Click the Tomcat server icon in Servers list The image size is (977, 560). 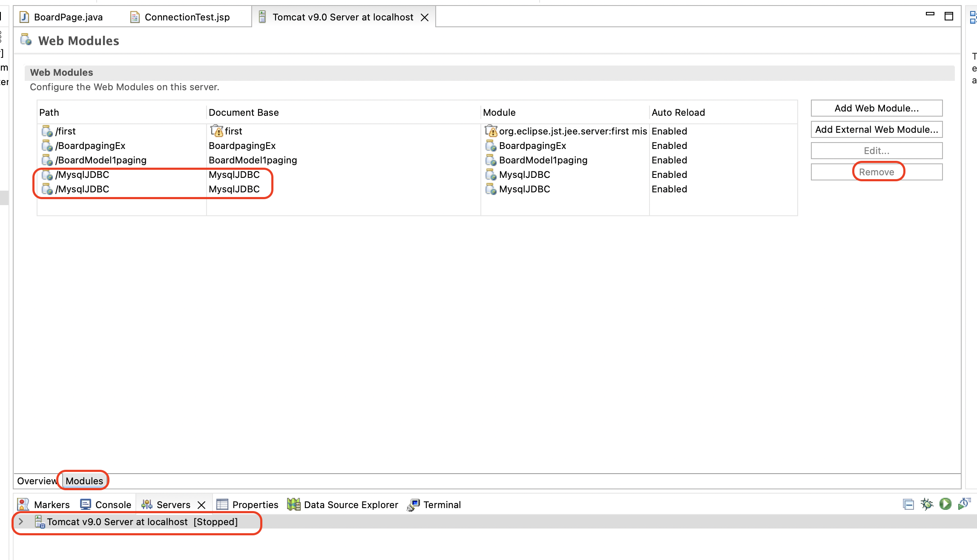40,522
